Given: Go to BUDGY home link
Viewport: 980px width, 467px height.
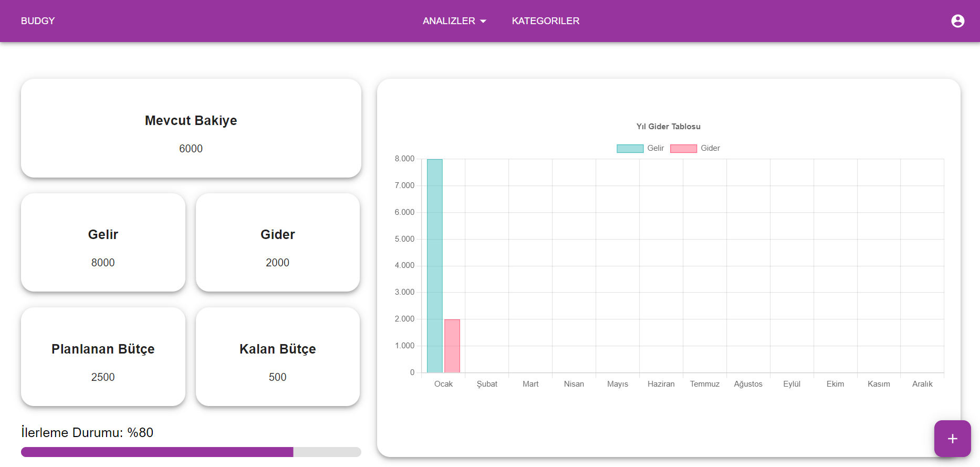Looking at the screenshot, I should click(38, 21).
